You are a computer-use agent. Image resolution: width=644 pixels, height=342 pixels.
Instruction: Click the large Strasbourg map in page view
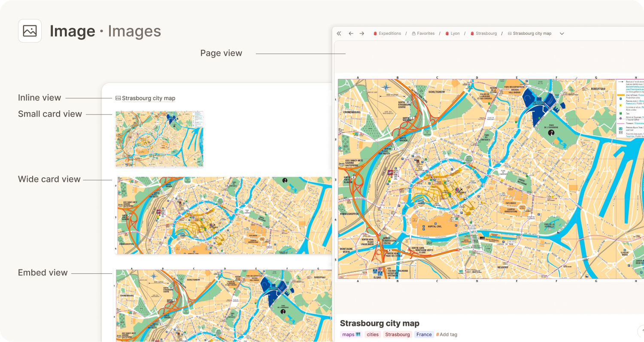coord(491,179)
